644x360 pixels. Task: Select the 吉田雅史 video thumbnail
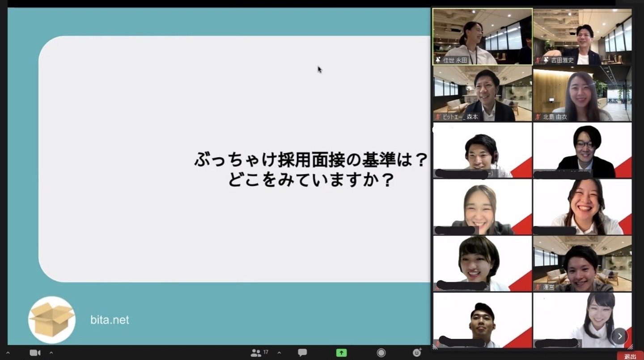[x=582, y=37]
